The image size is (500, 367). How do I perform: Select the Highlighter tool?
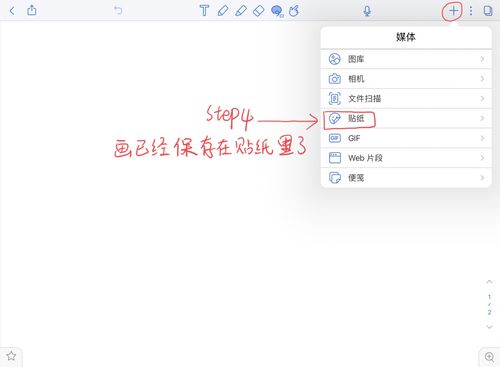coord(241,11)
